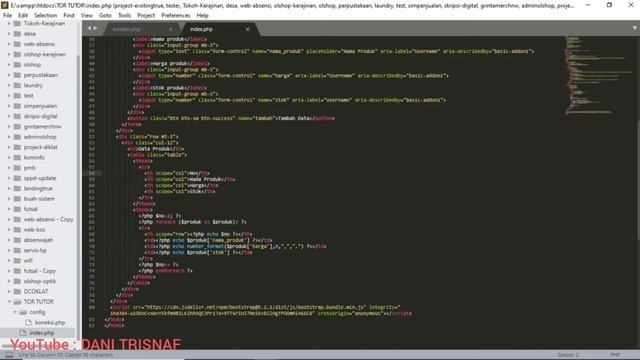Expand the laundry folder
The width and height of the screenshot is (640, 360).
click(x=9, y=85)
